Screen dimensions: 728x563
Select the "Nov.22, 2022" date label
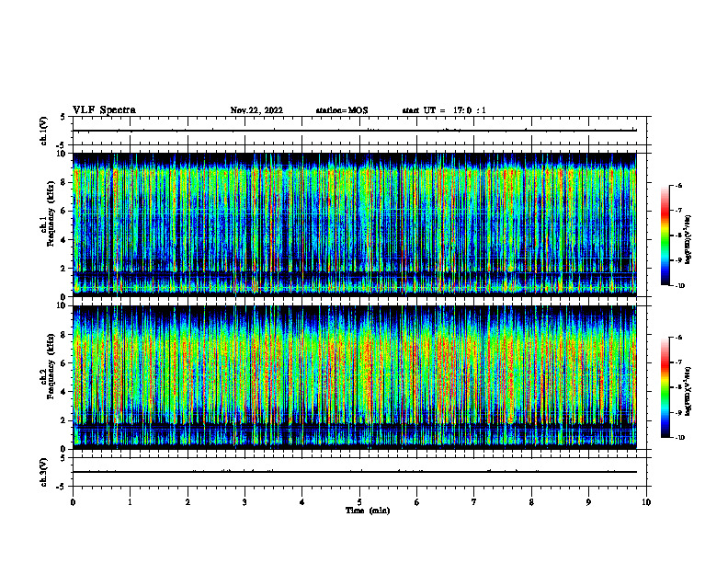(256, 110)
